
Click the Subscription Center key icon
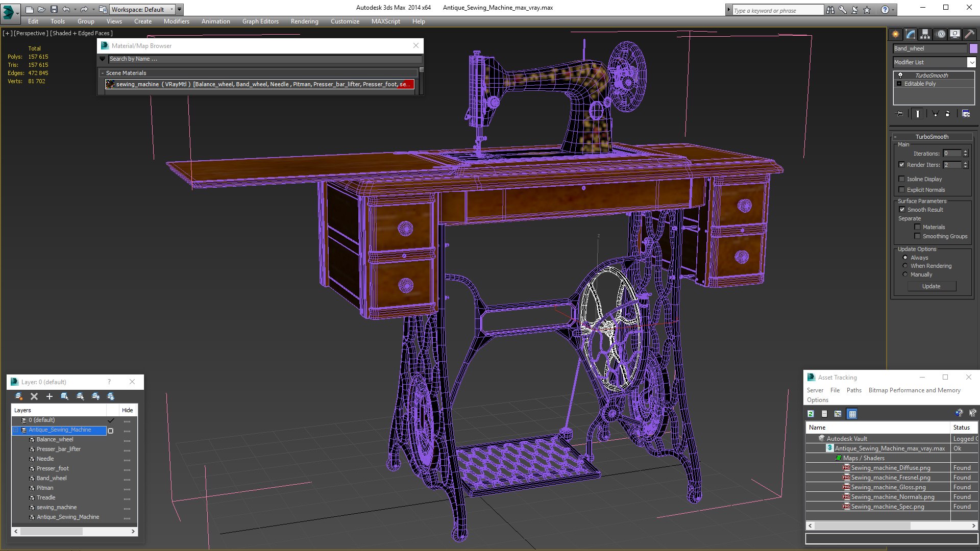coord(843,10)
